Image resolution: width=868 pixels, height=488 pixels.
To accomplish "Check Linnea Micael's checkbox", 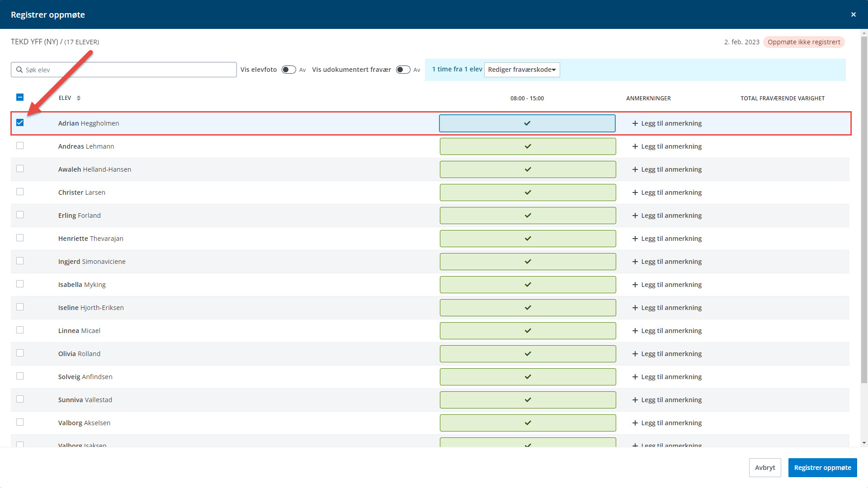I will pos(20,330).
